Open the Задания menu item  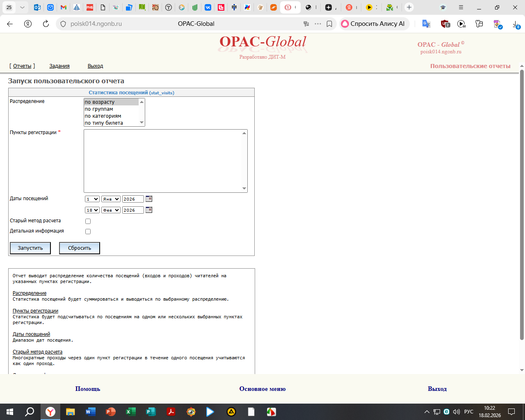59,66
